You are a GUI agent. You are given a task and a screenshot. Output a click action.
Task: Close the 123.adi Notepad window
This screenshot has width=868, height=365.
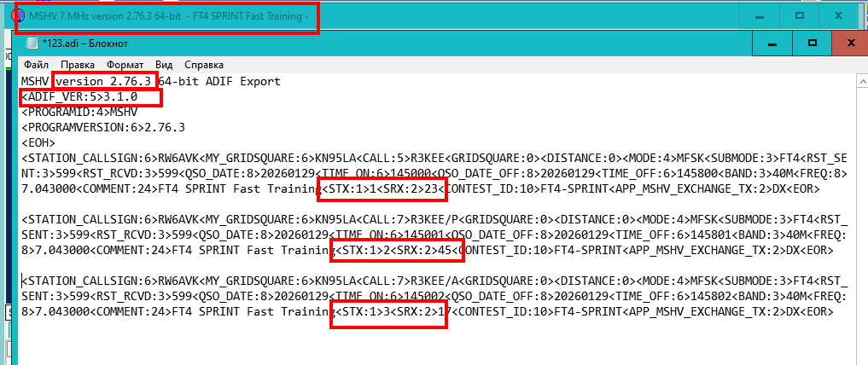click(x=850, y=42)
